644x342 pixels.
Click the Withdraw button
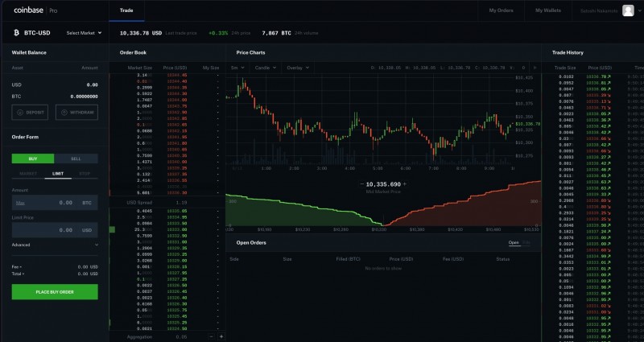pos(76,113)
